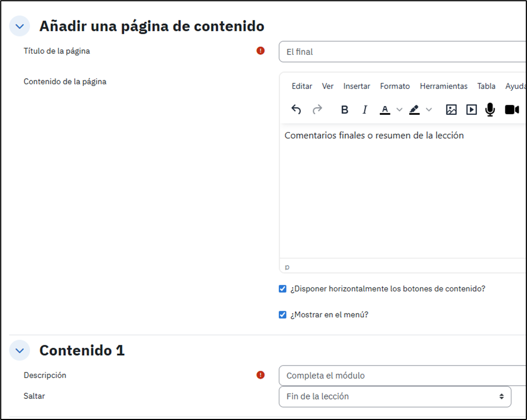Image resolution: width=527 pixels, height=420 pixels.
Task: Open the highlight color dropdown arrow
Action: point(429,110)
